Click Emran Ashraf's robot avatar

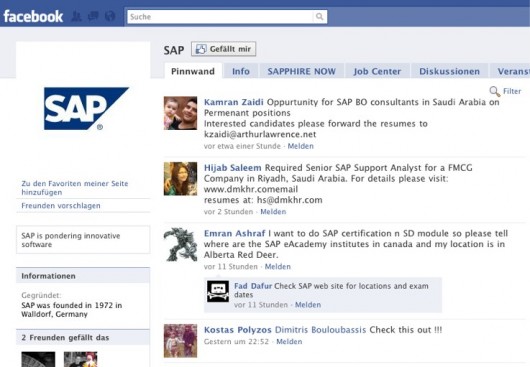(180, 244)
